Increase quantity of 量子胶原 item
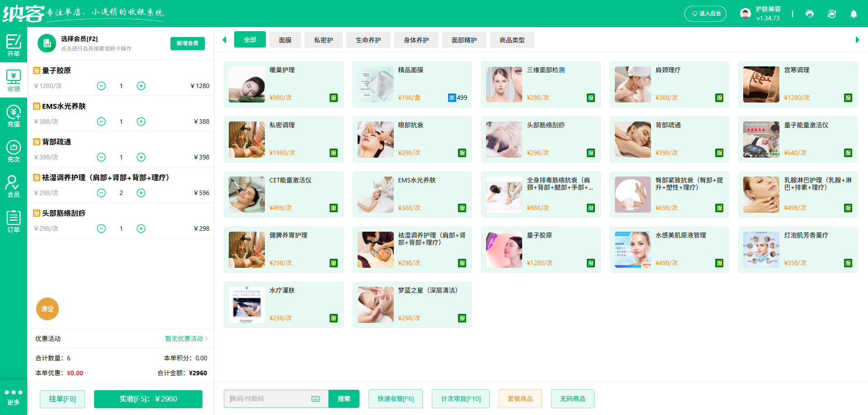This screenshot has height=415, width=868. [141, 86]
